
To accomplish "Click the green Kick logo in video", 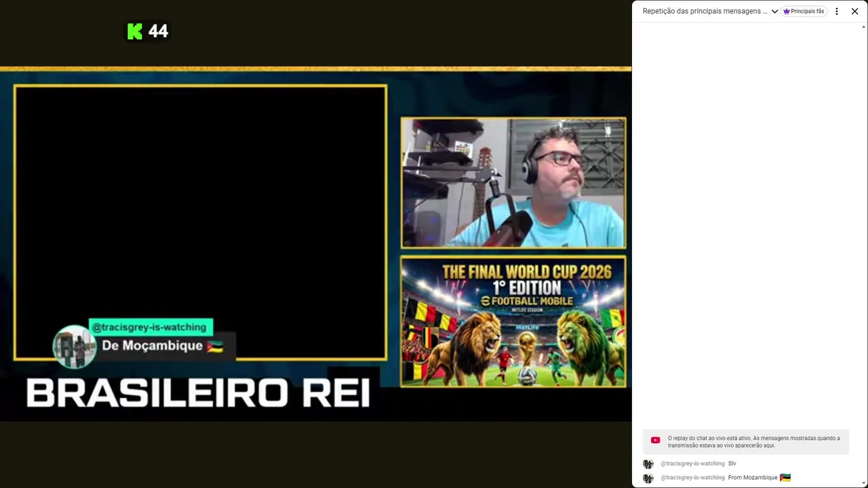I will coord(135,31).
